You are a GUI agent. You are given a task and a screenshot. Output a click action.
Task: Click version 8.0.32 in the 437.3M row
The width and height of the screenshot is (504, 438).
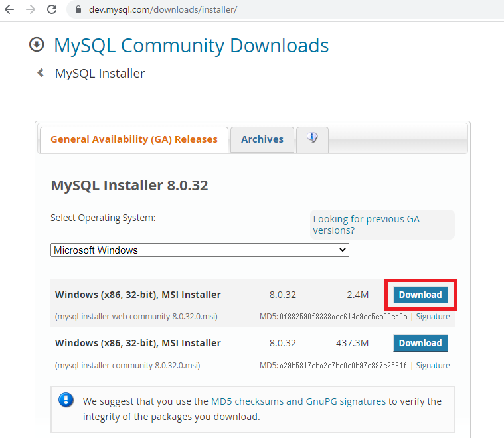coord(282,343)
